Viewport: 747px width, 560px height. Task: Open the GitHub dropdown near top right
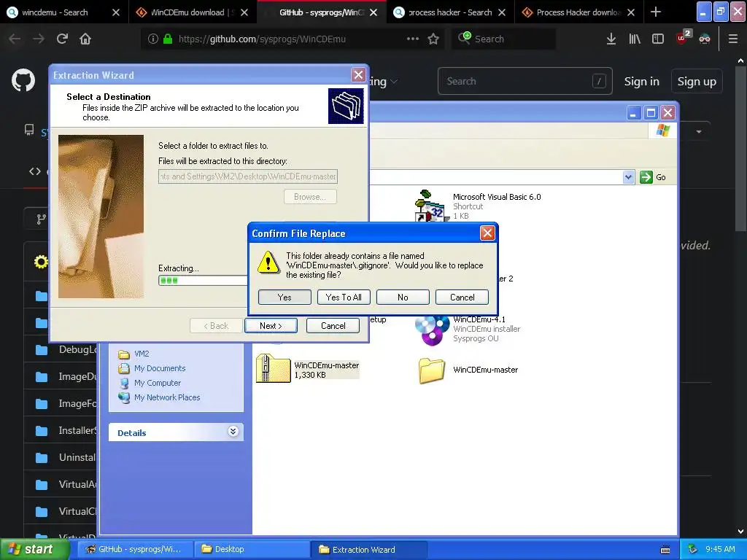point(699,131)
